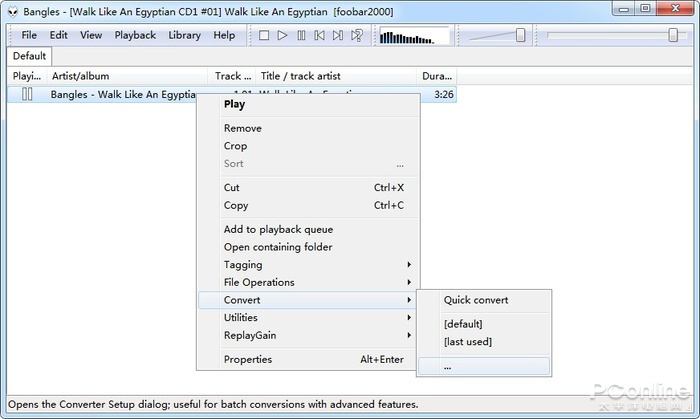Open the File menu

[29, 35]
